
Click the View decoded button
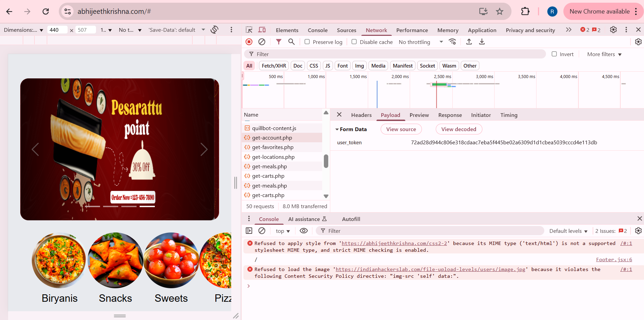point(459,129)
